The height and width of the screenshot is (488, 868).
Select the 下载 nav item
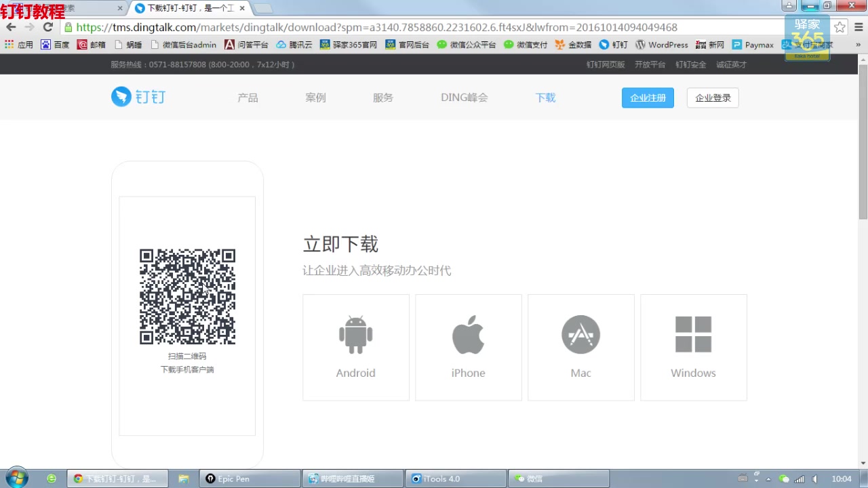coord(545,98)
